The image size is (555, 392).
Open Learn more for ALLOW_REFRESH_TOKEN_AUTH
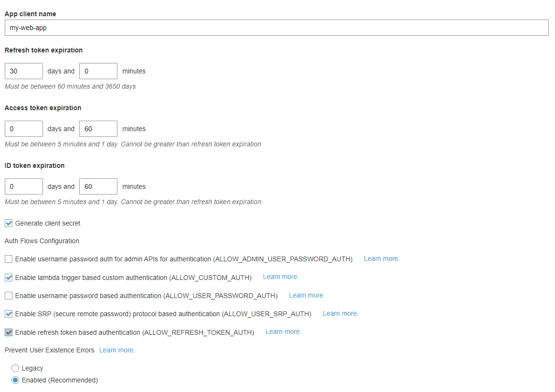point(283,331)
